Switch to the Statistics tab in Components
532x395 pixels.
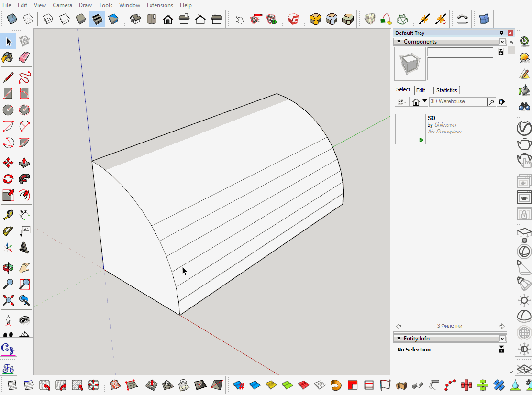[x=446, y=90]
